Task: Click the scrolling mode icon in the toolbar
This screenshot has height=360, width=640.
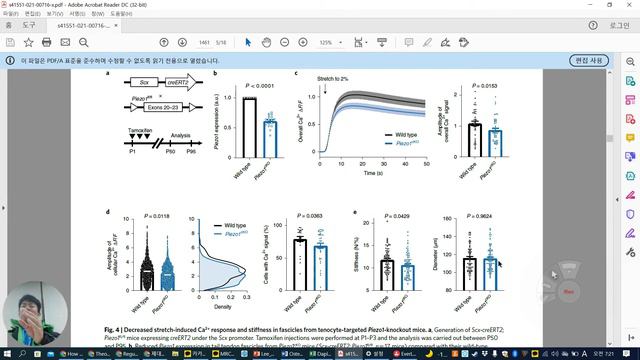Action: pyautogui.click(x=382, y=42)
